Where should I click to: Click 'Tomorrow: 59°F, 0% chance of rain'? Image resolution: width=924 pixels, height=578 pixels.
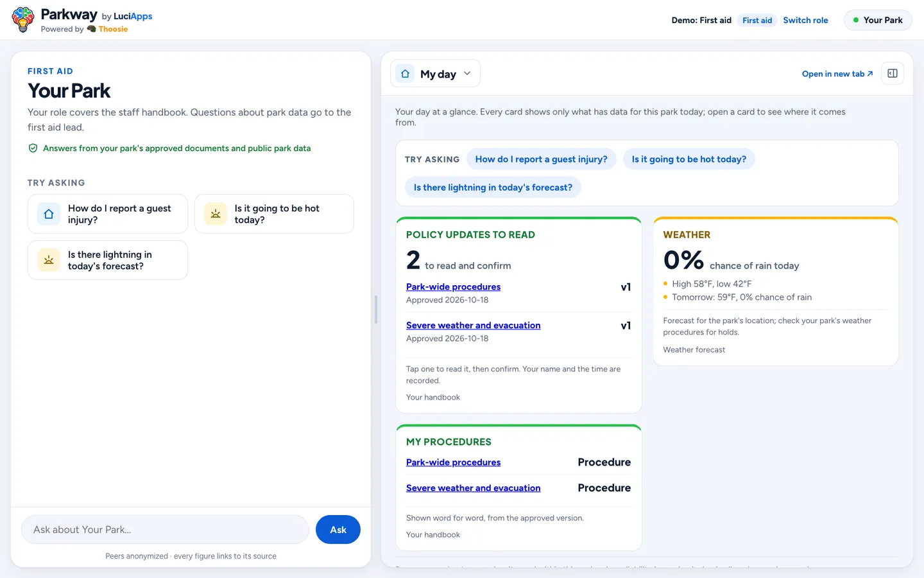click(x=742, y=297)
